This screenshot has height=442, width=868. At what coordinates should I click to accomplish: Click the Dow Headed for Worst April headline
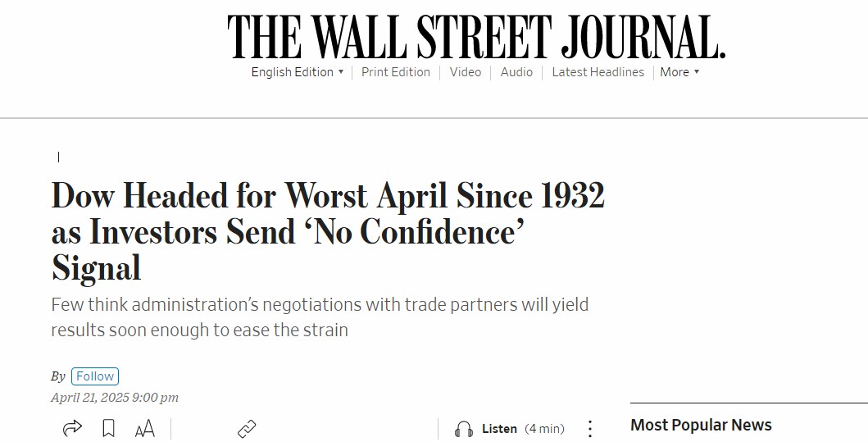(328, 231)
